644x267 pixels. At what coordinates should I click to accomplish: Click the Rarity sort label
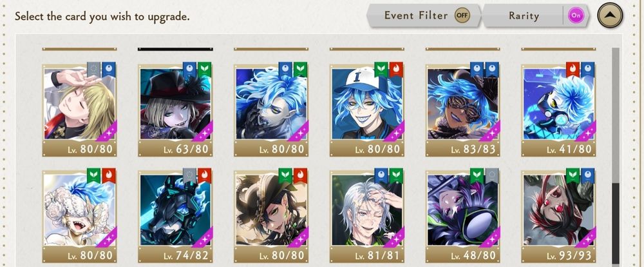coord(524,16)
